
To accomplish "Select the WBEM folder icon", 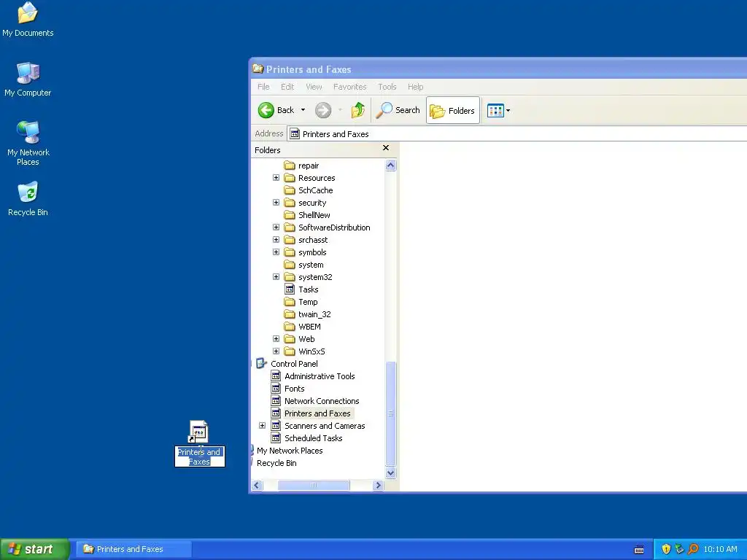I will pyautogui.click(x=290, y=326).
